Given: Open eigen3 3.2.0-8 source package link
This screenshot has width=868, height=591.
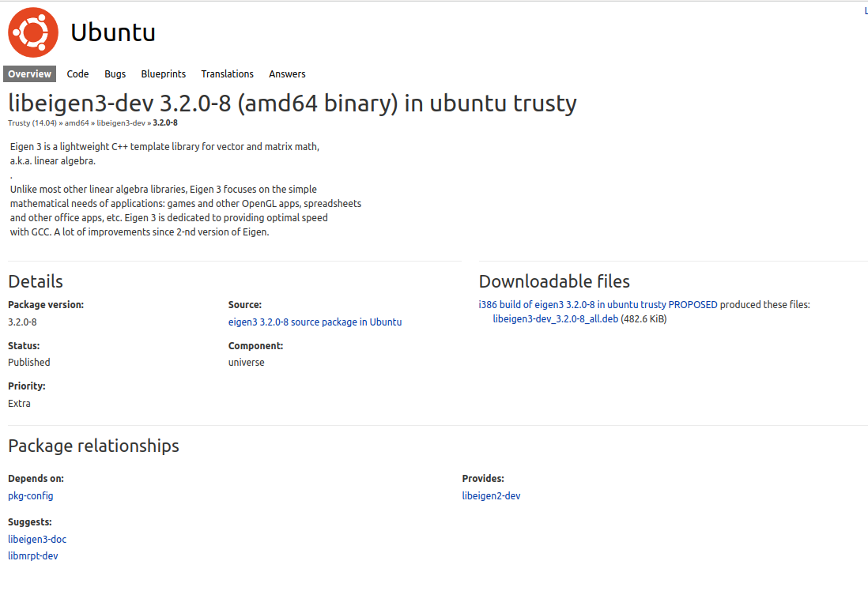Looking at the screenshot, I should [x=315, y=322].
